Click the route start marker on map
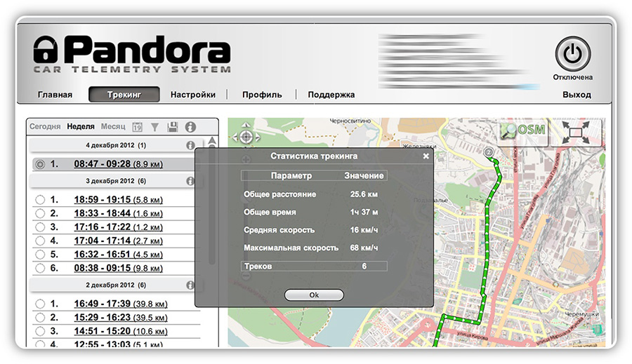This screenshot has width=632, height=364. (489, 152)
